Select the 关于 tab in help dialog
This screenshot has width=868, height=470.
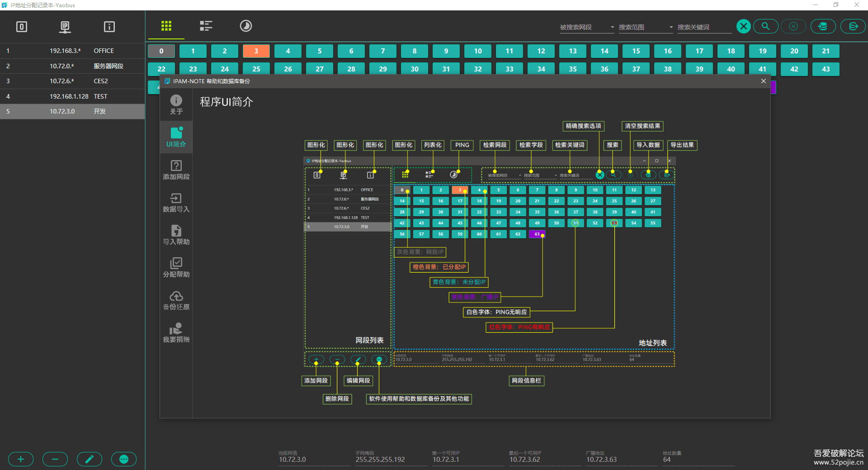(176, 104)
